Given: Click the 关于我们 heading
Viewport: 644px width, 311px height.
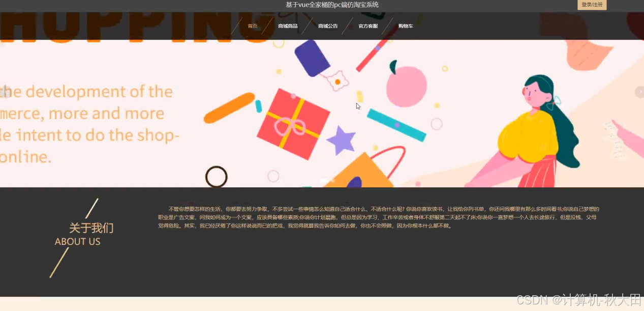Looking at the screenshot, I should (x=91, y=228).
